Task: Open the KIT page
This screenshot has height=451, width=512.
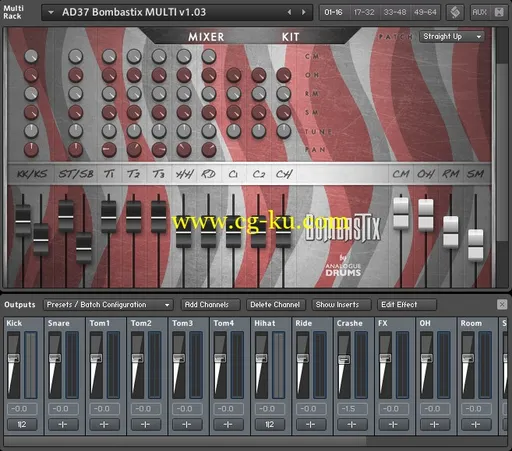Action: tap(291, 37)
